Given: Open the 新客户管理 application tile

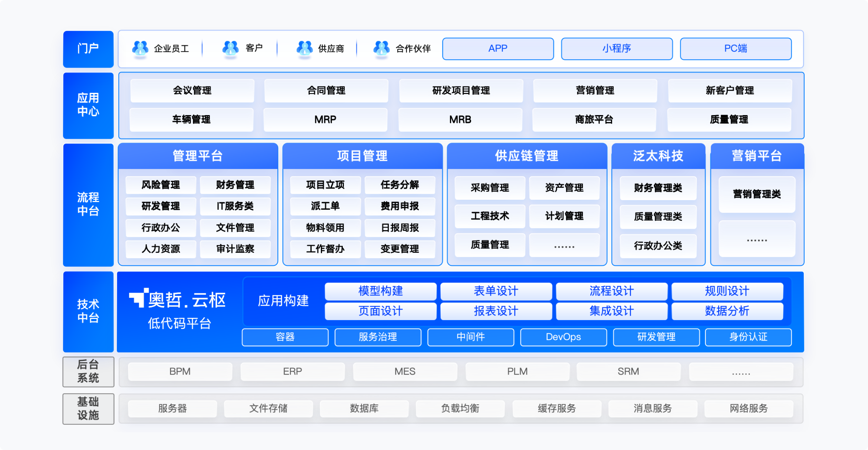Looking at the screenshot, I should (730, 90).
